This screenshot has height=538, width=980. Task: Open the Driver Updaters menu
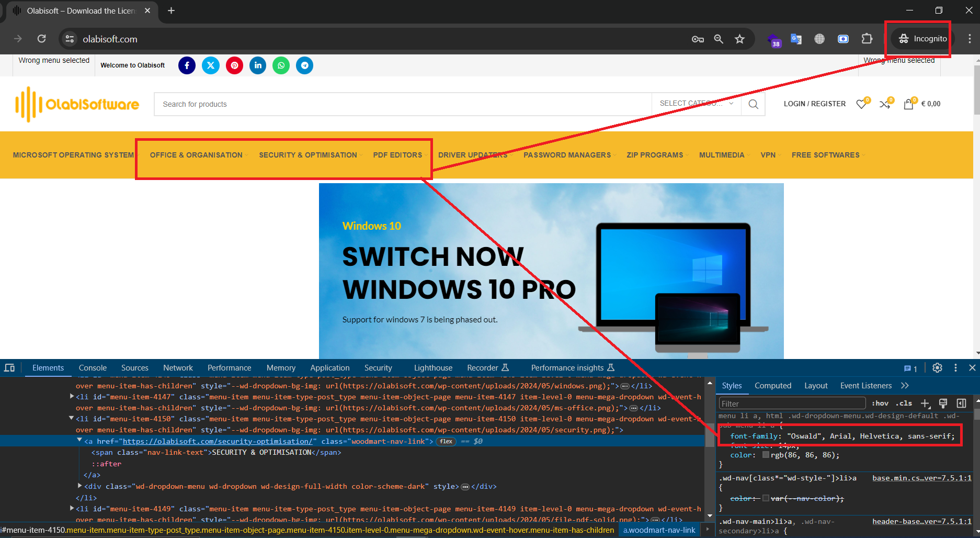tap(473, 155)
